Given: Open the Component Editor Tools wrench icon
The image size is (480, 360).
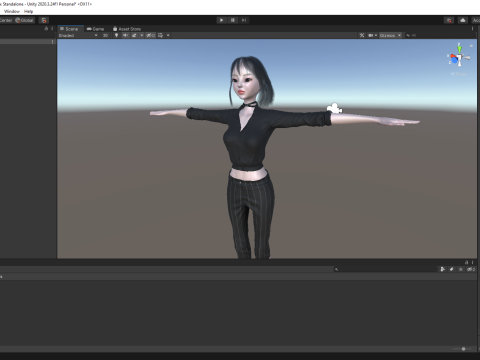Looking at the screenshot, I should tap(362, 35).
